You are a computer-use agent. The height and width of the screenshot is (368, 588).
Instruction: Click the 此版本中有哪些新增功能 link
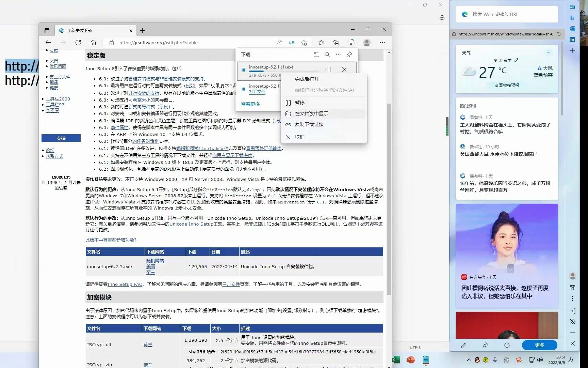(112, 240)
